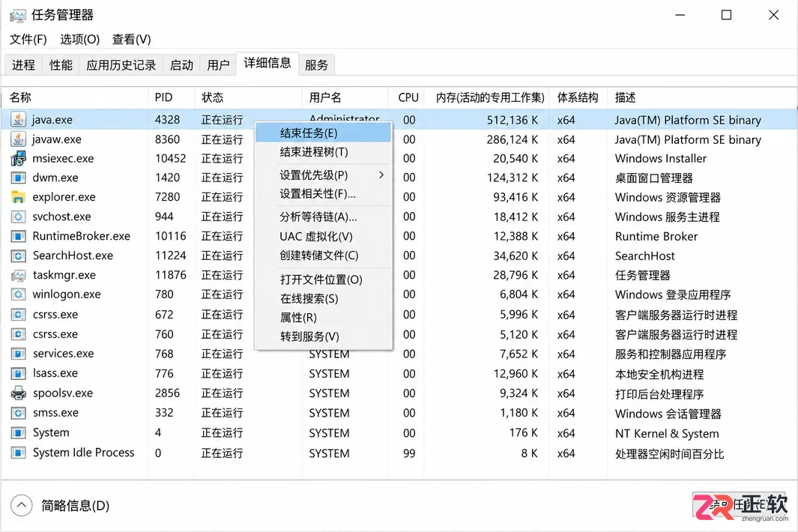Click the java.exe process icon
This screenshot has height=532, width=798.
click(18, 119)
